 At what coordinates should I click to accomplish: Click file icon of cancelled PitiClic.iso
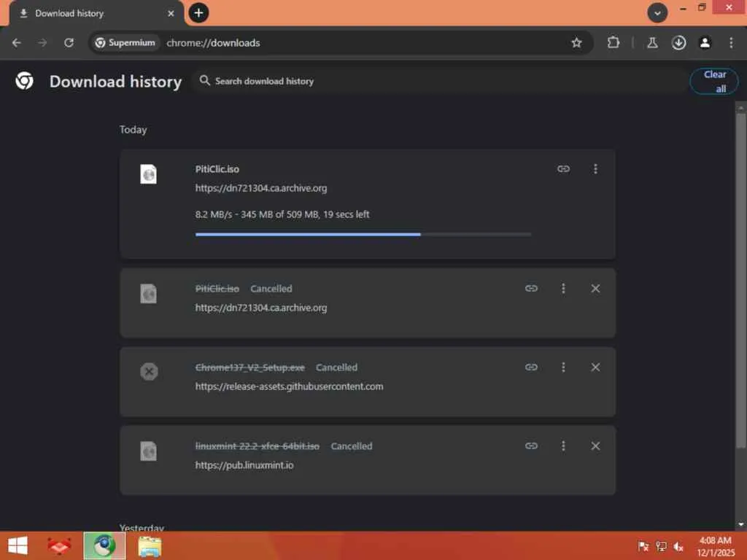click(148, 293)
